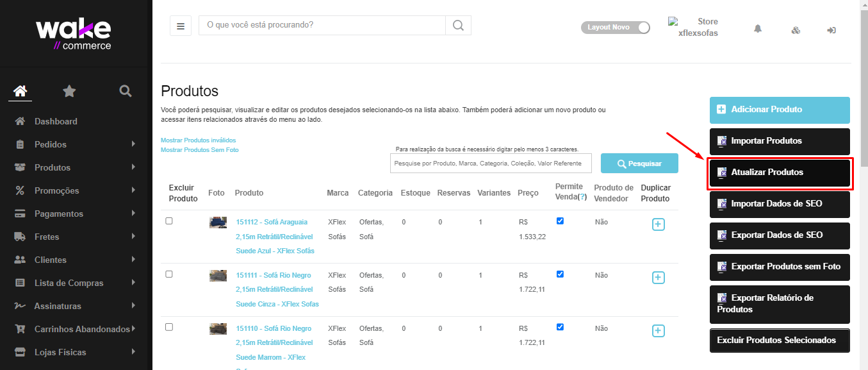Open Dashboard from the sidebar
Screen dimensions: 868x370
pyautogui.click(x=55, y=121)
